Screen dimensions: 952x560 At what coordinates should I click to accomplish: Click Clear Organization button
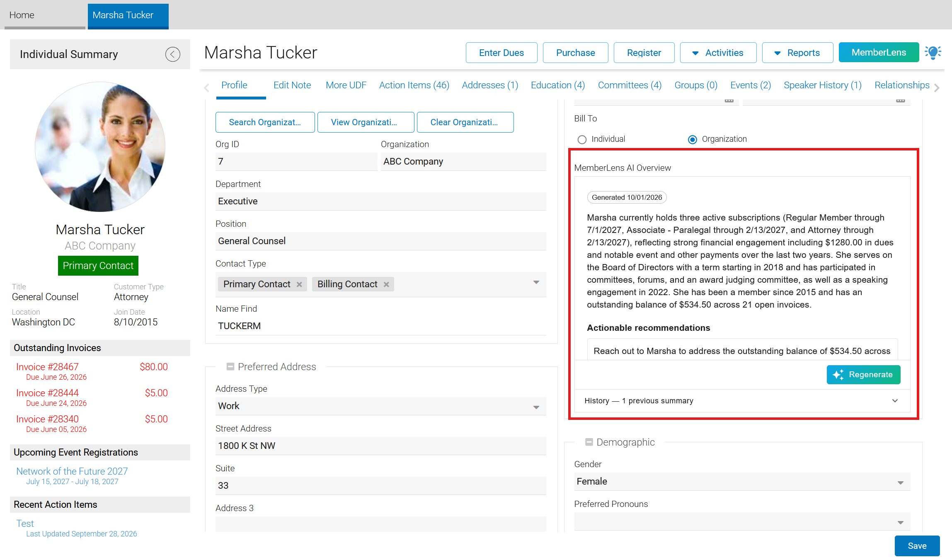(465, 122)
